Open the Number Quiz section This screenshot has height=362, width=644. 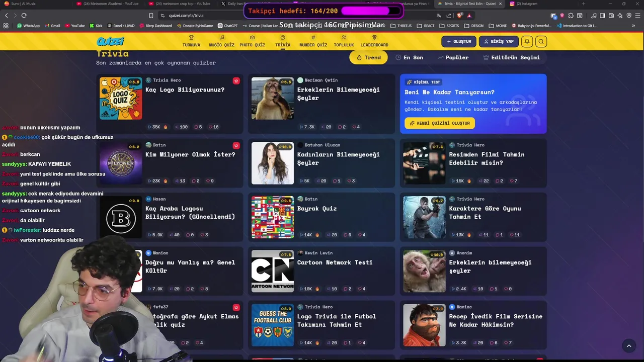tap(313, 41)
